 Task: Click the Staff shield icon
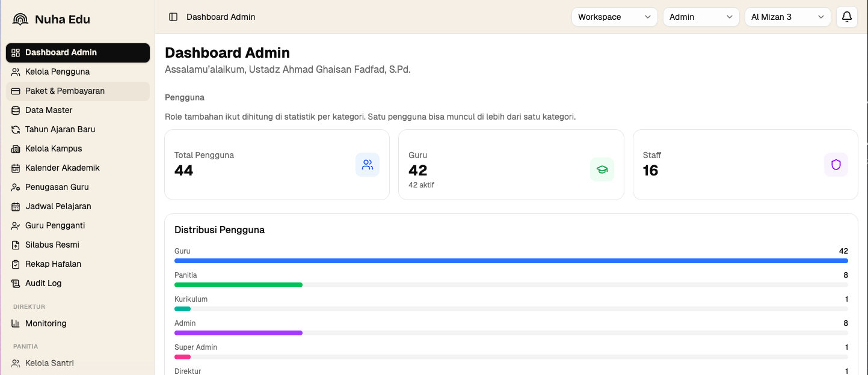point(836,165)
